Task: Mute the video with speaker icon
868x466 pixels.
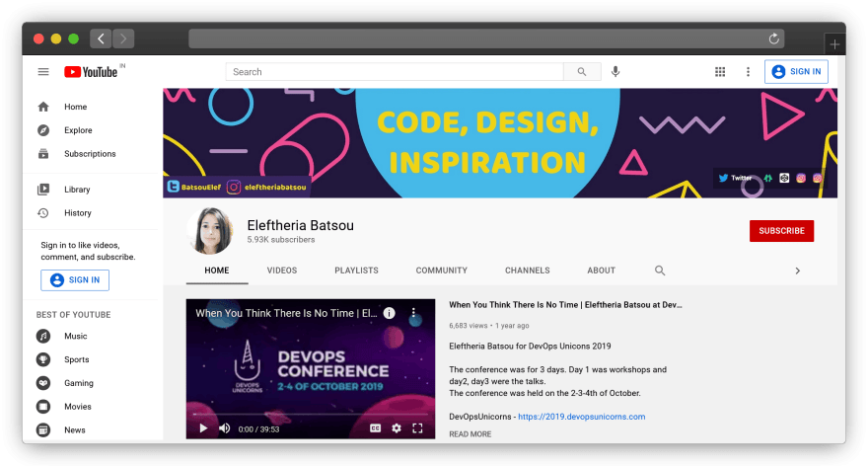Action: [x=224, y=428]
